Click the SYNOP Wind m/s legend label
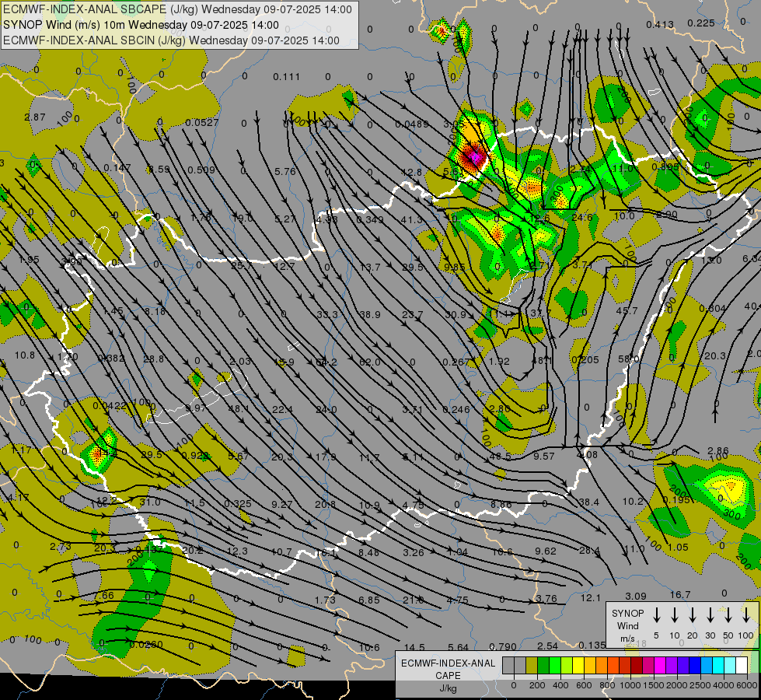Screen dimensions: 761x700 pyautogui.click(x=627, y=625)
